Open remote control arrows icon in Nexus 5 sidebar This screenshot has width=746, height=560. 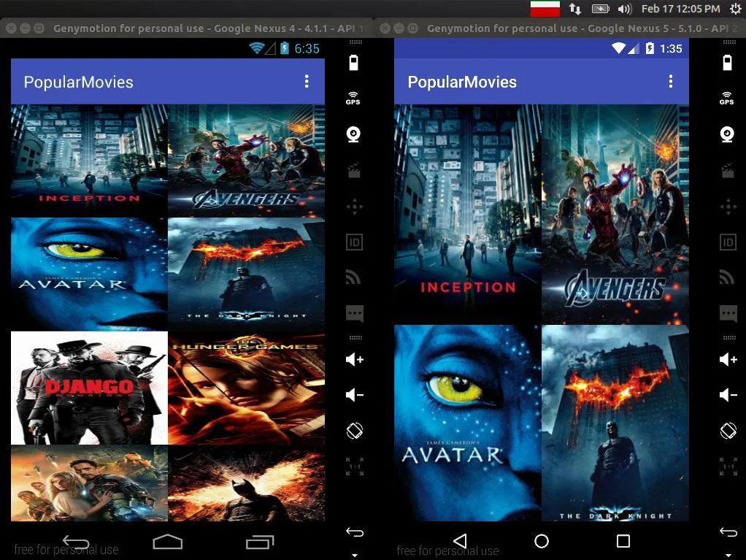[728, 207]
